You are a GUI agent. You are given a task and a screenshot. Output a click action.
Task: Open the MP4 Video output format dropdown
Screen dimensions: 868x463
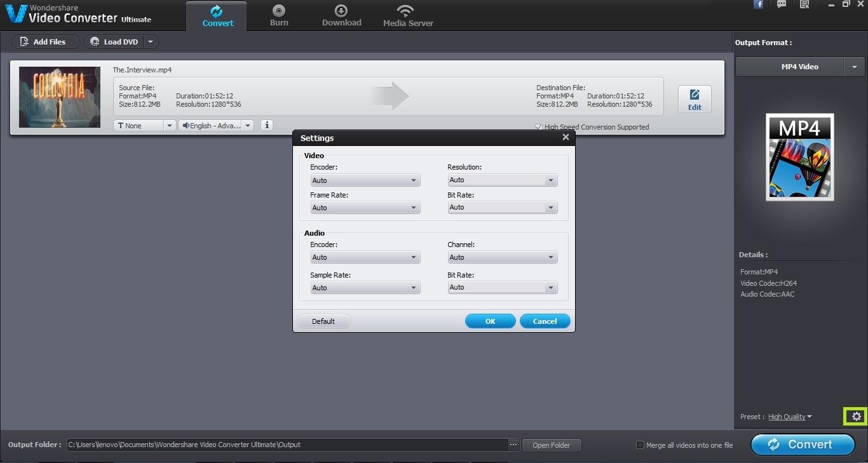click(x=854, y=67)
